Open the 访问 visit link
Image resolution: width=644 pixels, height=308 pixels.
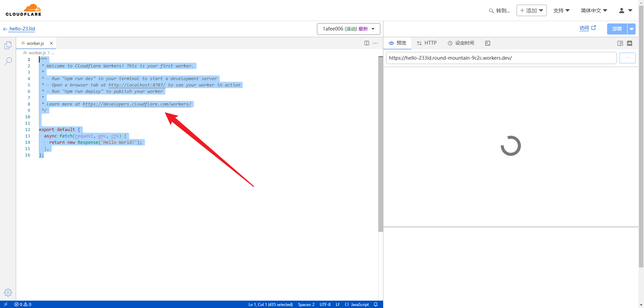[x=588, y=28]
